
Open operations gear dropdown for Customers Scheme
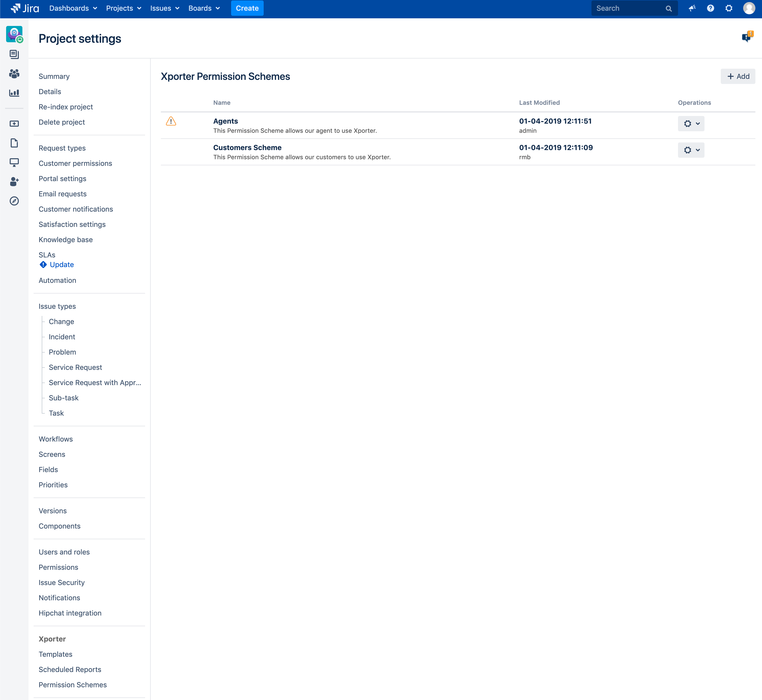pyautogui.click(x=691, y=150)
